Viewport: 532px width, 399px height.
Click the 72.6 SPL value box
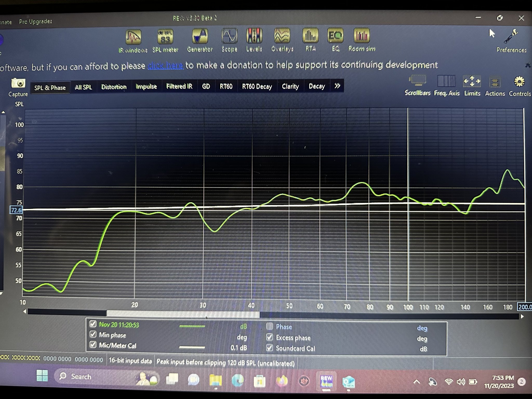click(16, 210)
